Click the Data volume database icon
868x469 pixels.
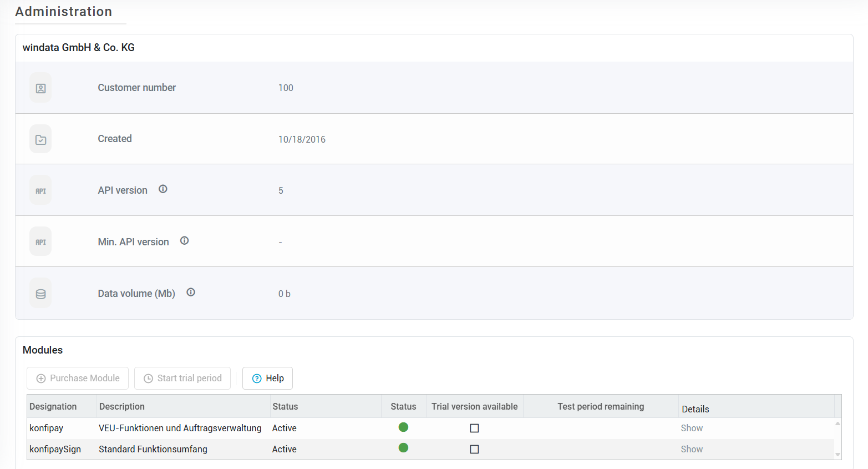click(40, 294)
